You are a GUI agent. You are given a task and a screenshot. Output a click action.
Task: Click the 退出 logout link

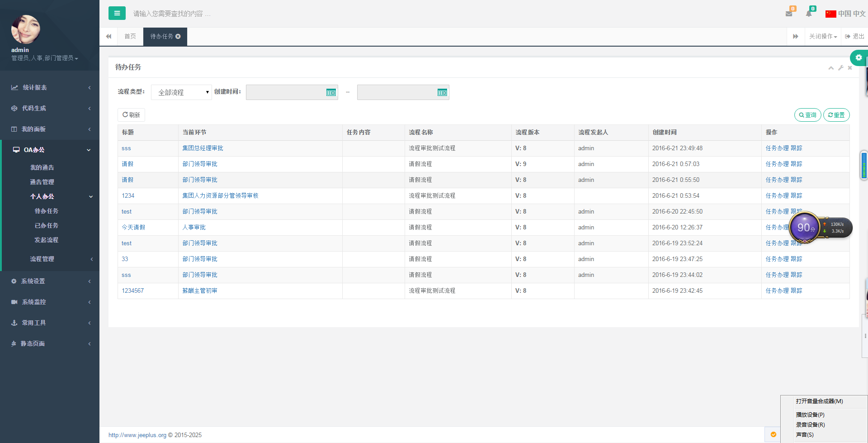pos(855,36)
